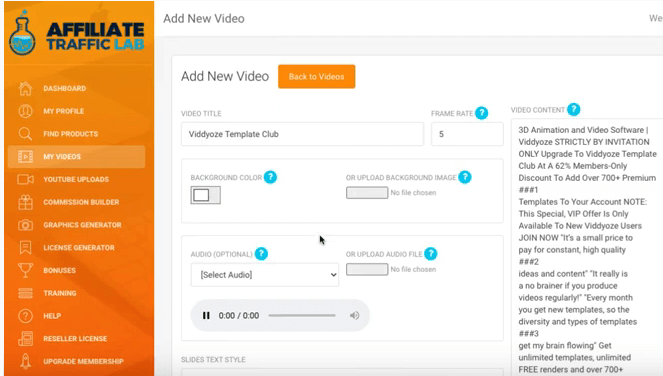Open YouTube Uploads menu item
Screen dimensions: 663x376
point(76,179)
